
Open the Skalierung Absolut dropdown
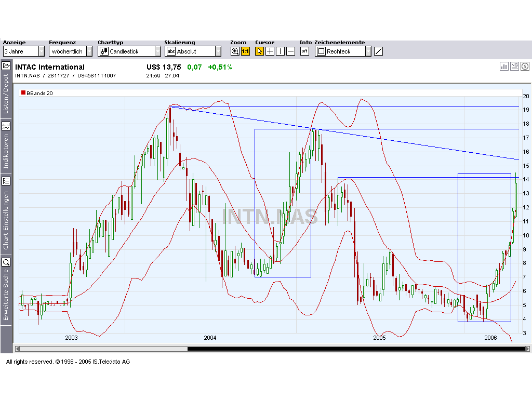point(193,51)
